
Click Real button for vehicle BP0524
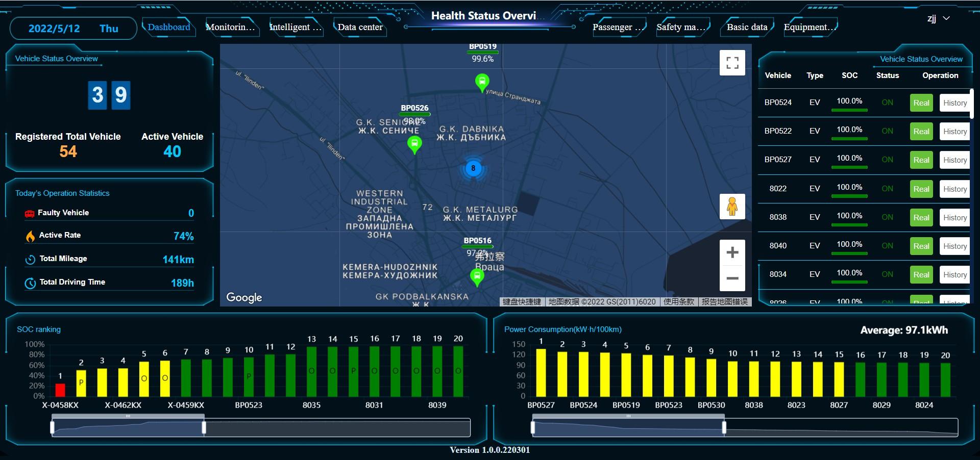[x=921, y=103]
